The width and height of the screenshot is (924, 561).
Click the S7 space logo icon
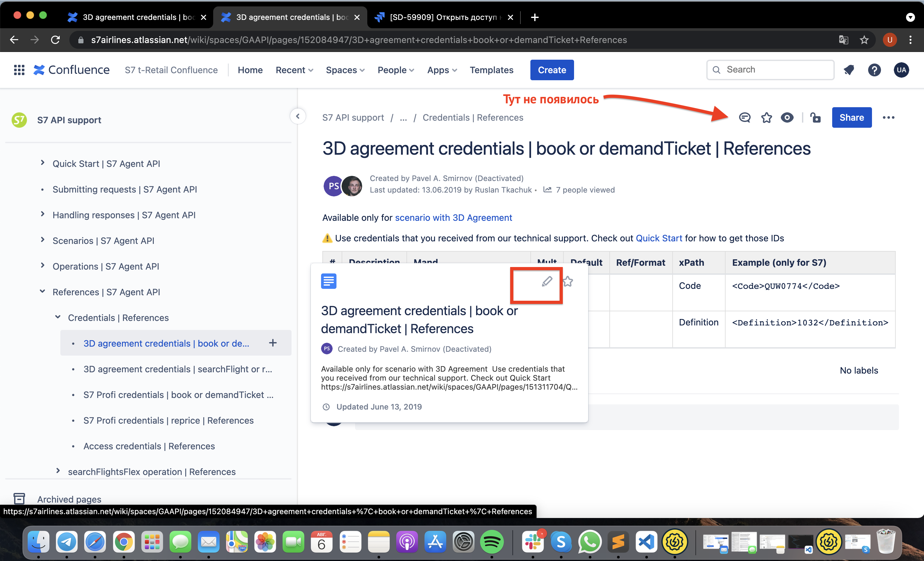[19, 120]
